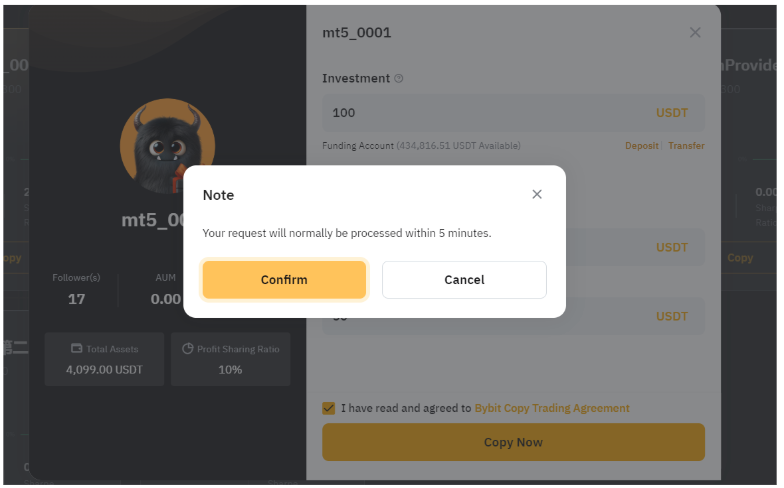This screenshot has height=488, width=784.
Task: Open the Bybit Copy Trading Agreement link
Action: pyautogui.click(x=552, y=408)
